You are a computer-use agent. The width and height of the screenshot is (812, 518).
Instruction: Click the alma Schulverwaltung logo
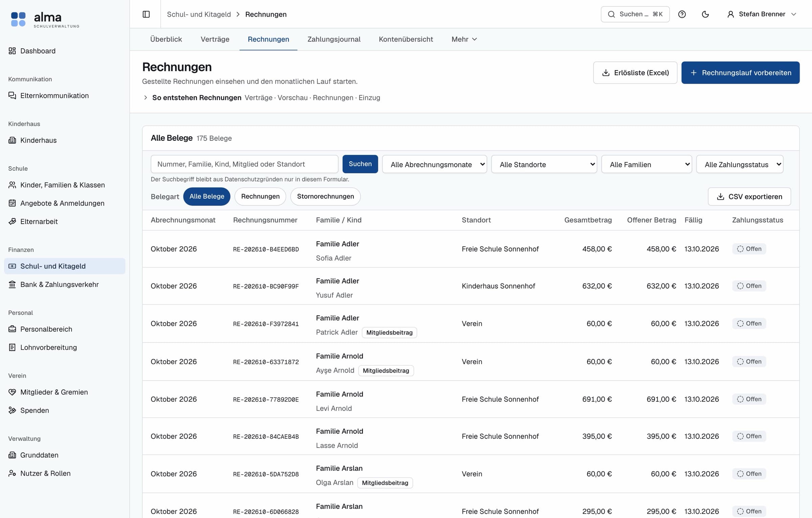pyautogui.click(x=45, y=19)
